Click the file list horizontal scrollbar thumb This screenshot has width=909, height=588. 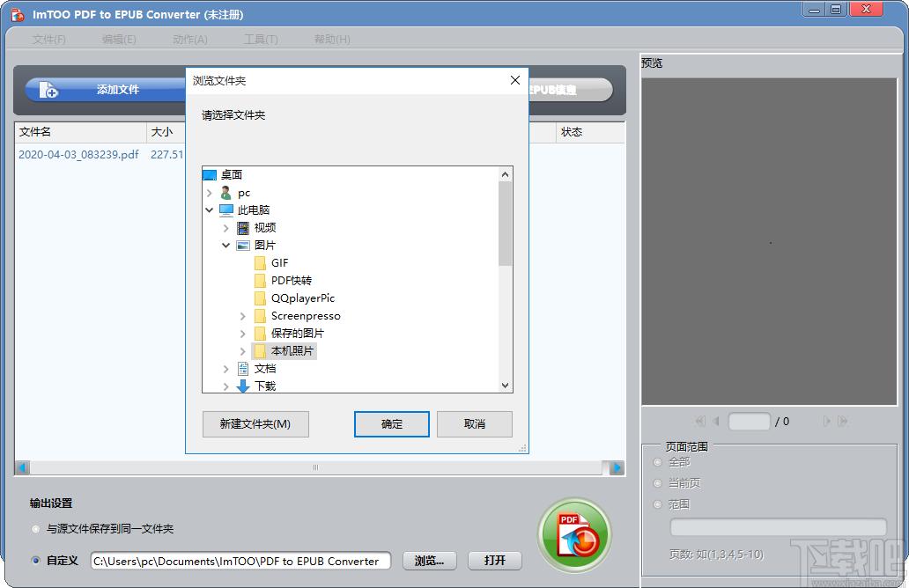pyautogui.click(x=315, y=467)
